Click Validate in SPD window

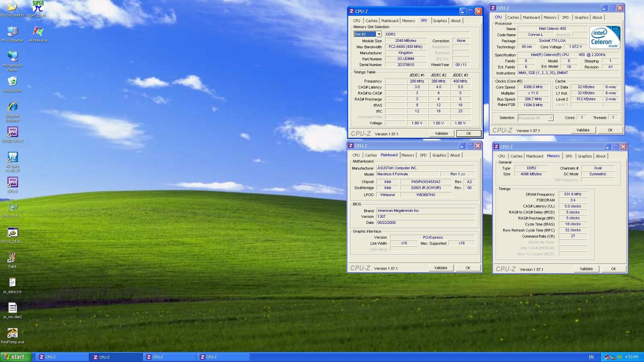(442, 134)
